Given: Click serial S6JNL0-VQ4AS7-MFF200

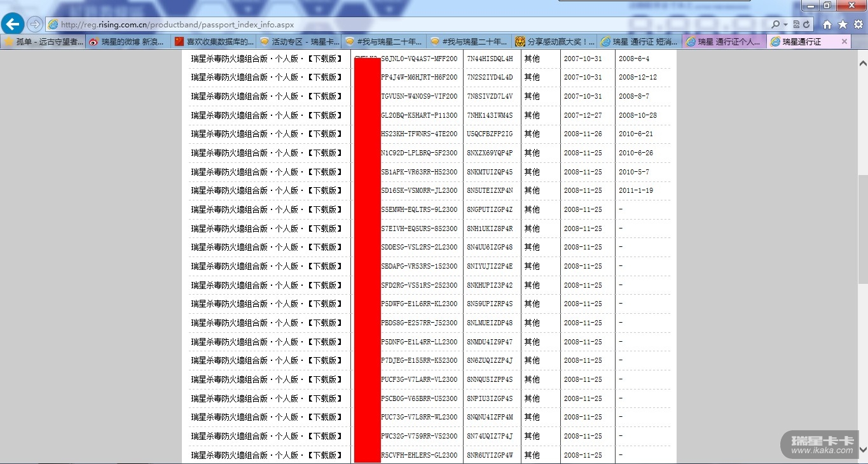Looking at the screenshot, I should pos(419,59).
